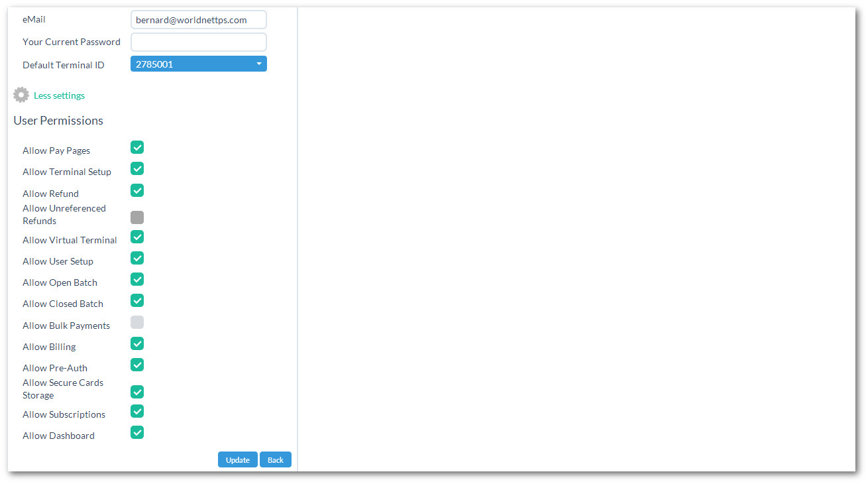Click the eMail label text
The height and width of the screenshot is (484, 868).
click(34, 20)
